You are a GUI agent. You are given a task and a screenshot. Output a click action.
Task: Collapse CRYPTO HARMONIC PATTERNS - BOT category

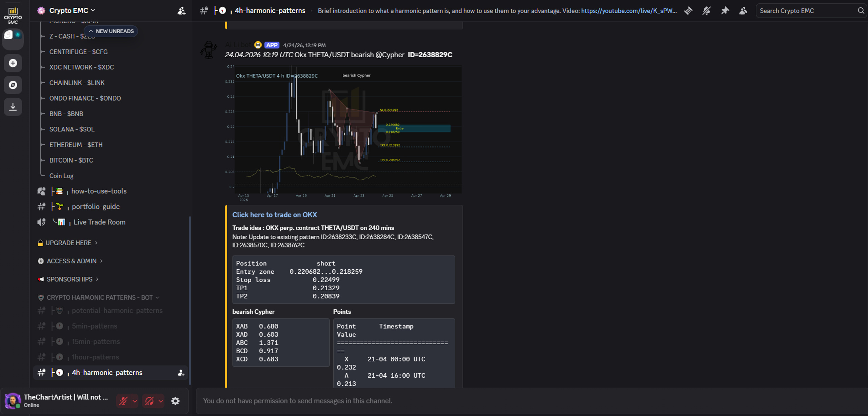(x=98, y=298)
